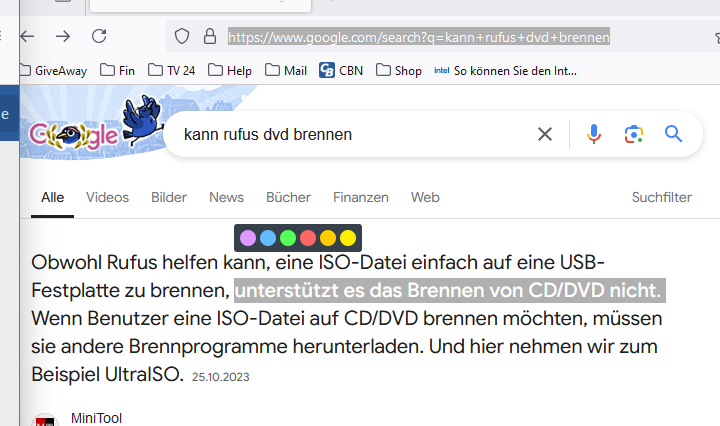The height and width of the screenshot is (426, 720).
Task: Clear the search query with the X
Action: 545,134
